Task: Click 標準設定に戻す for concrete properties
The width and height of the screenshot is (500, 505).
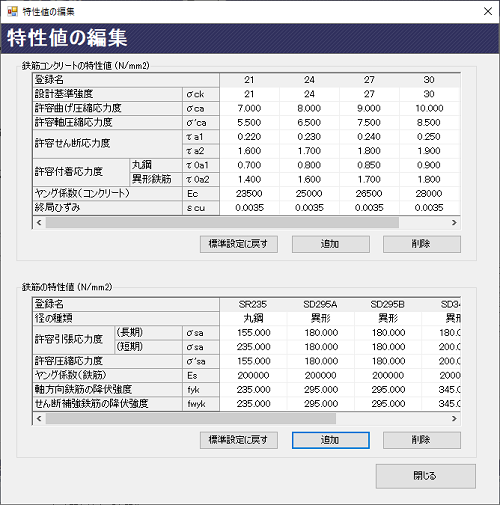Action: click(239, 244)
